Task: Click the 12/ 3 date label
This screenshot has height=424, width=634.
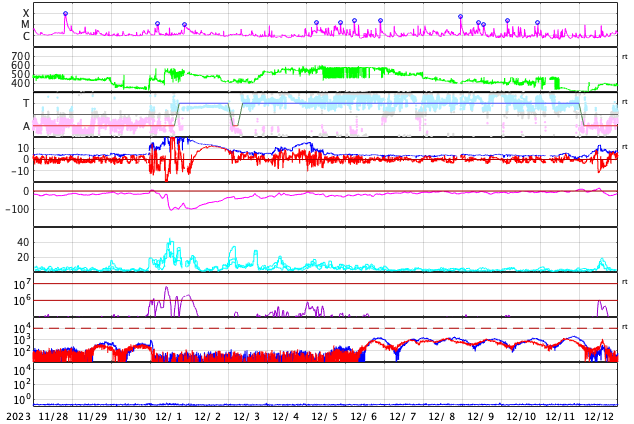Action: (x=247, y=417)
